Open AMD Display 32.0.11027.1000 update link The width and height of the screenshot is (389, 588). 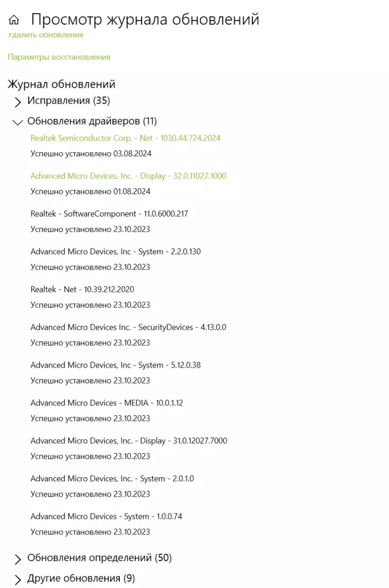click(128, 176)
